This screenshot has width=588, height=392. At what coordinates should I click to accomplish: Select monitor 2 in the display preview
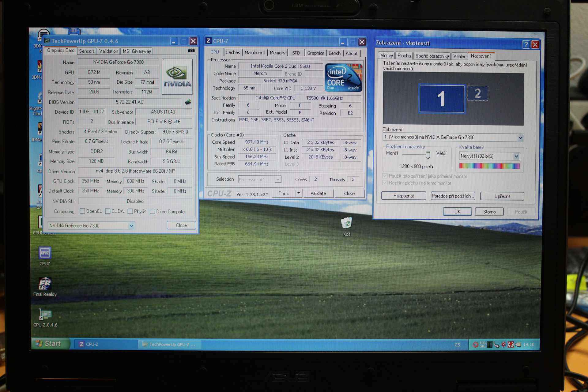point(478,93)
